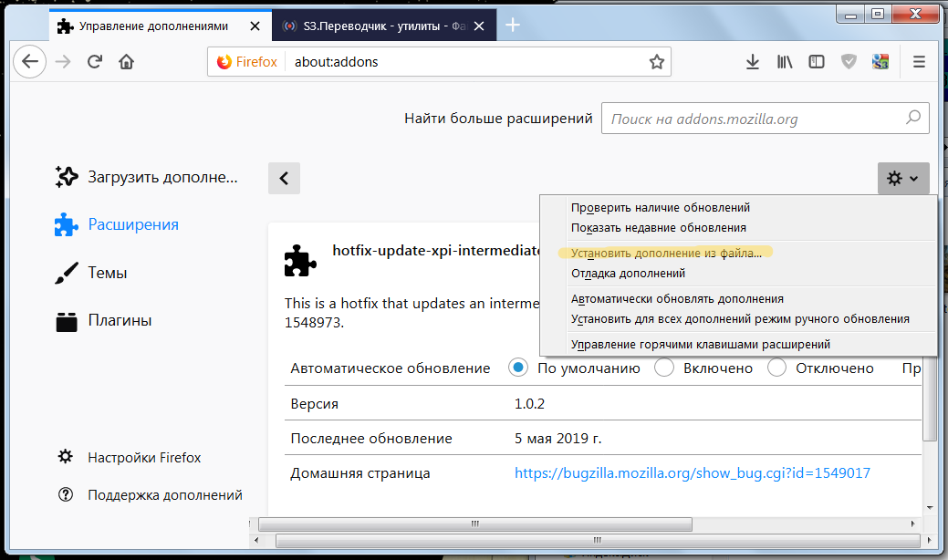The height and width of the screenshot is (560, 948).
Task: Click the upper horizontal scrollbar thumb
Action: [475, 524]
